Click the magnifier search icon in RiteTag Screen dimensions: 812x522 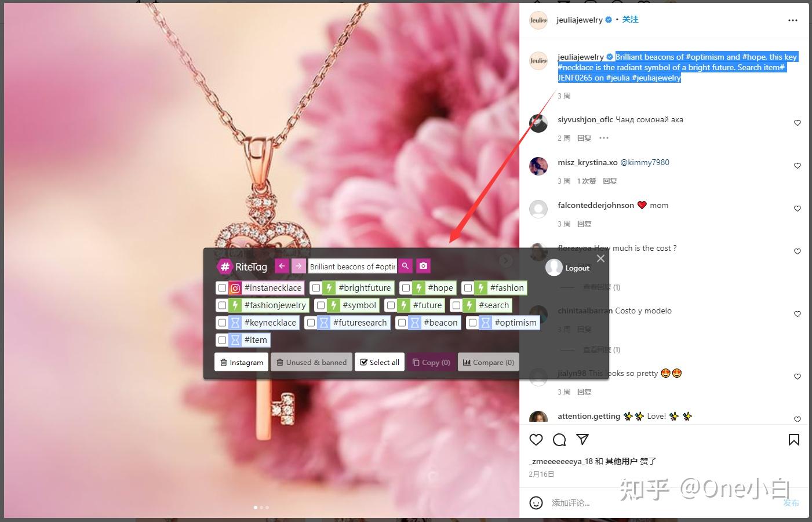(x=405, y=266)
